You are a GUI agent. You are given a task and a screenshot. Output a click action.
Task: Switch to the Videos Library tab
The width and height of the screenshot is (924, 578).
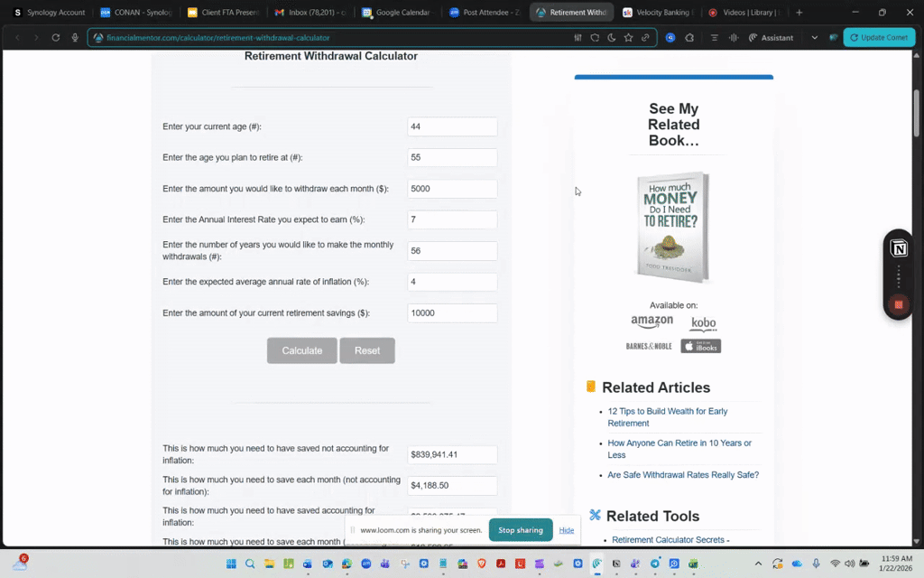(746, 12)
